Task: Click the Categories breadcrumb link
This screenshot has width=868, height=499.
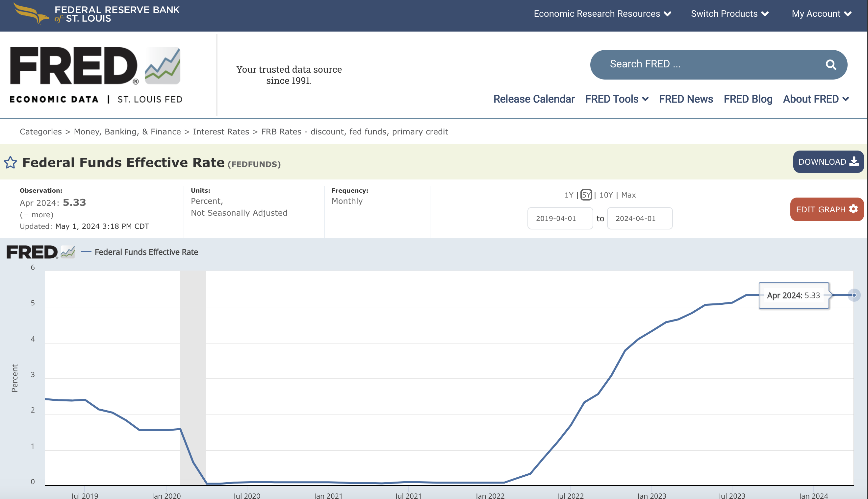Action: tap(41, 131)
